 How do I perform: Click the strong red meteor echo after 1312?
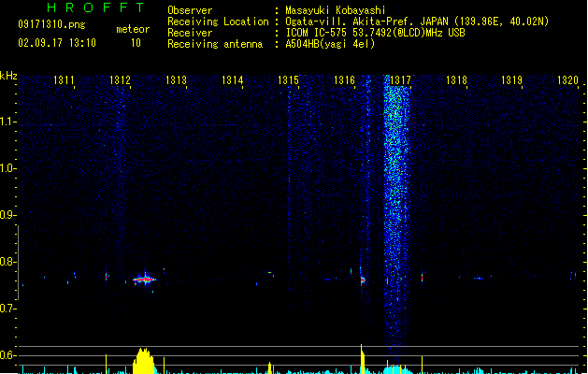(145, 280)
